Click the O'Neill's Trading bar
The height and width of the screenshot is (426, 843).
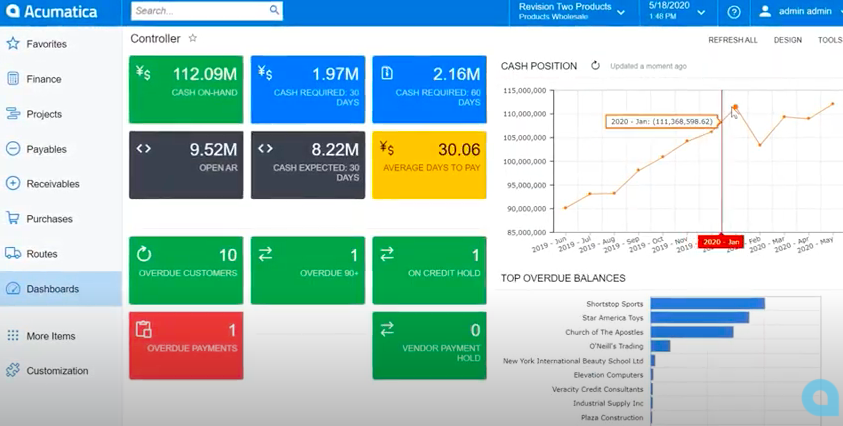(660, 346)
